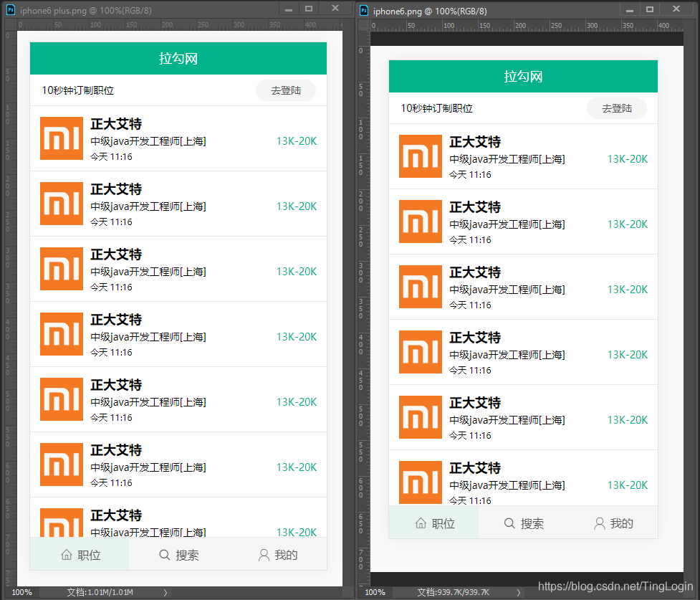Image resolution: width=700 pixels, height=600 pixels.
Task: Click 10秒钟订制职位 text in iphone6.png
Action: (x=436, y=108)
